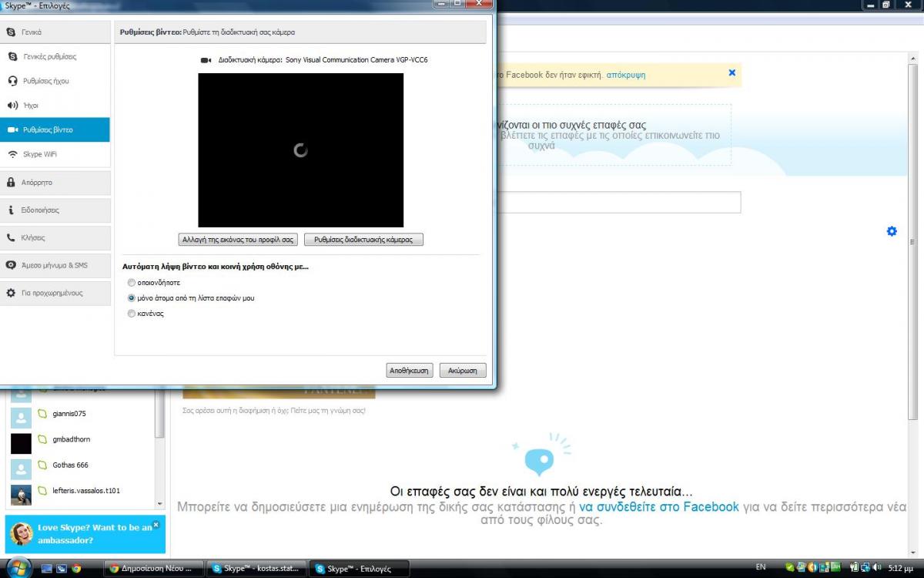Click the phone icon beside Κλήσεις
Image resolution: width=924 pixels, height=578 pixels.
[x=11, y=237]
